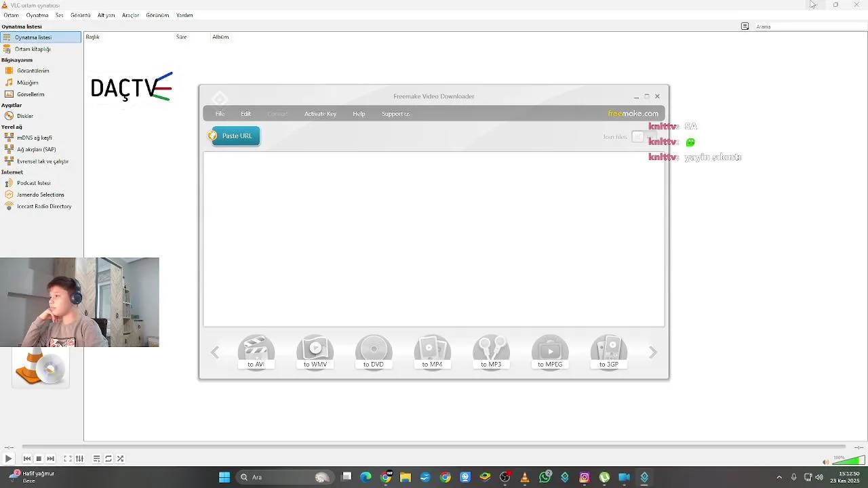The height and width of the screenshot is (488, 868).
Task: Sort playlist by Başlık column header
Action: pos(93,37)
